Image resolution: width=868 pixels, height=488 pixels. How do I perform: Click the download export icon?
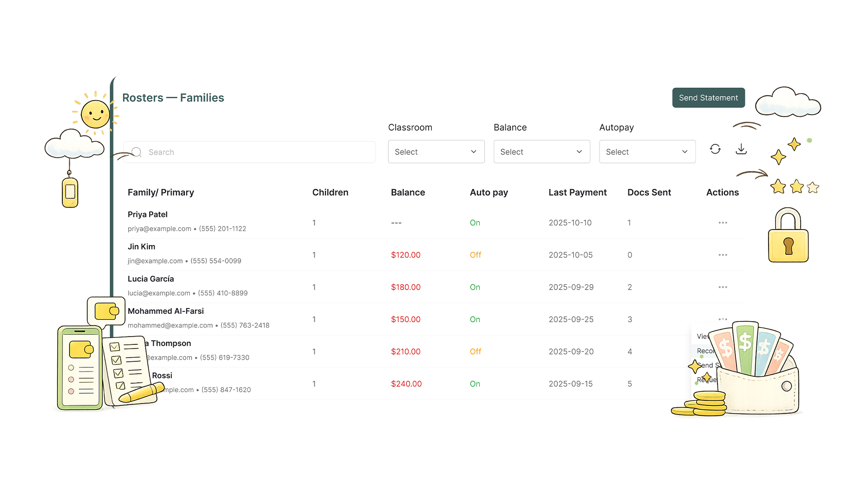click(x=741, y=149)
